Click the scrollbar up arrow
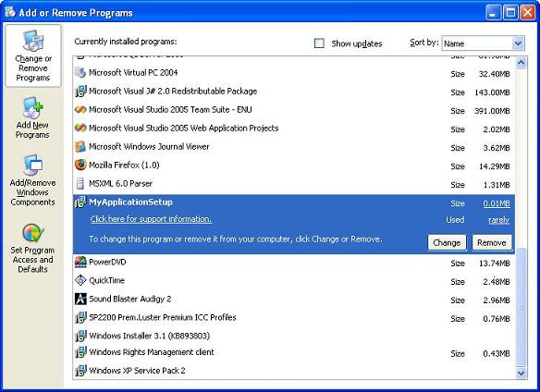Screen dimensions: 540x392 tap(522, 63)
